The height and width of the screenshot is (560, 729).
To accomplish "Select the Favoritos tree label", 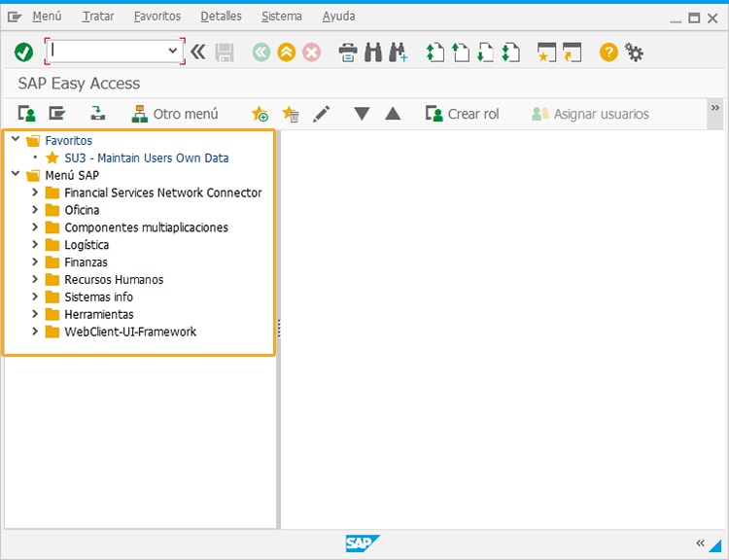I will click(68, 140).
